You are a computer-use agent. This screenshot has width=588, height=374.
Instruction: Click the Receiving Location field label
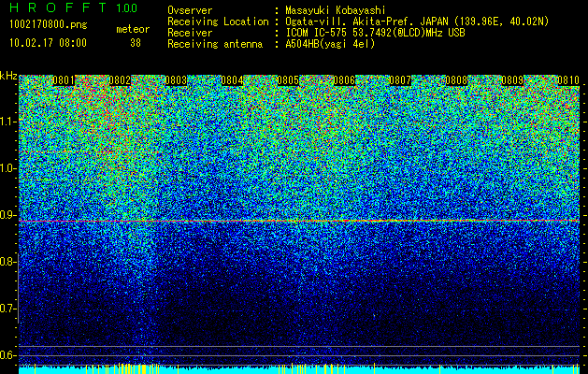218,22
